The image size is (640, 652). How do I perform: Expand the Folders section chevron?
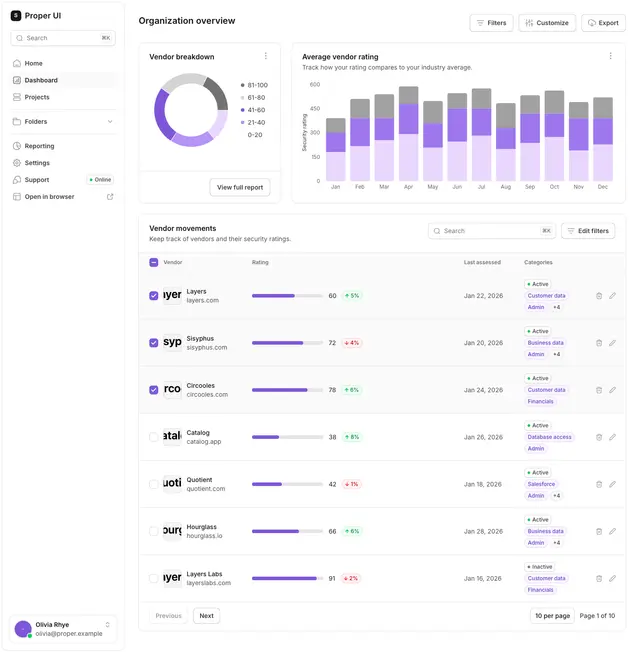(110, 122)
